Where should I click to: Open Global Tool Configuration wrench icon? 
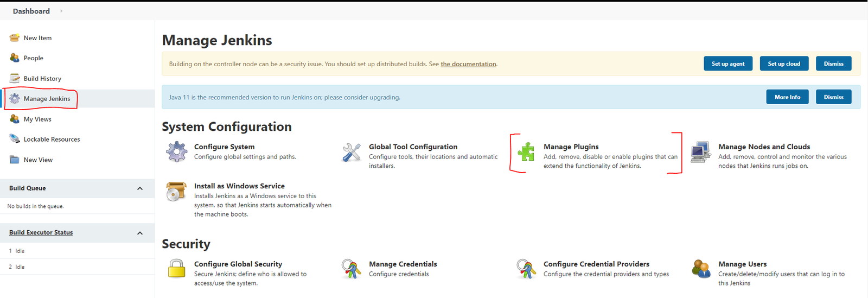[352, 152]
